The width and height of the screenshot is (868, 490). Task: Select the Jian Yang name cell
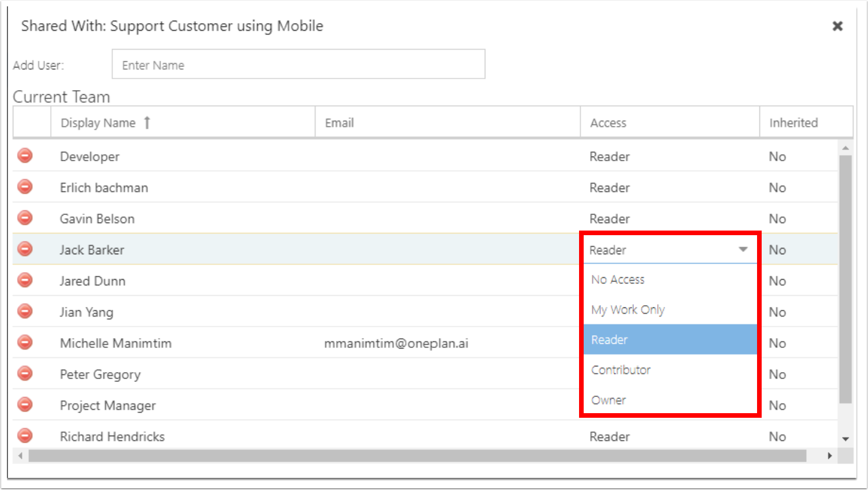[x=183, y=312]
